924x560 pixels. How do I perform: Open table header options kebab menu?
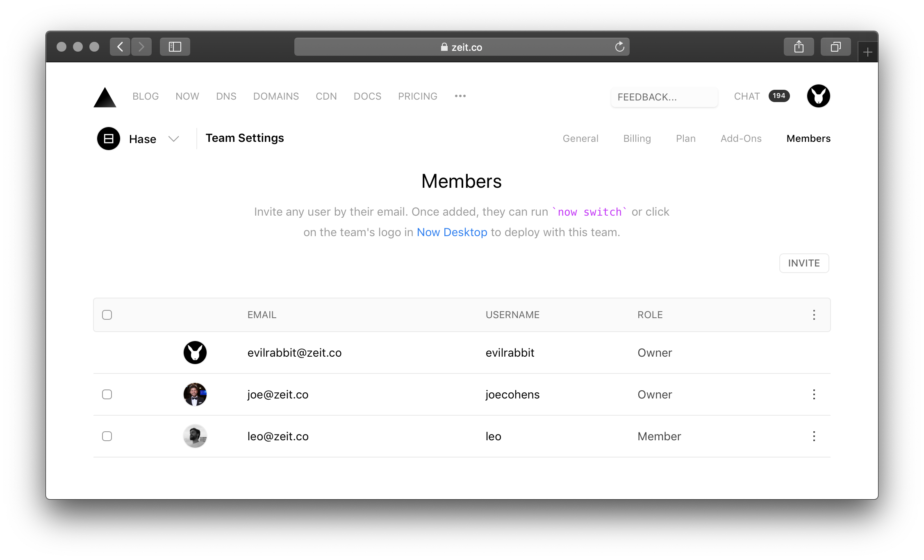[x=814, y=315]
